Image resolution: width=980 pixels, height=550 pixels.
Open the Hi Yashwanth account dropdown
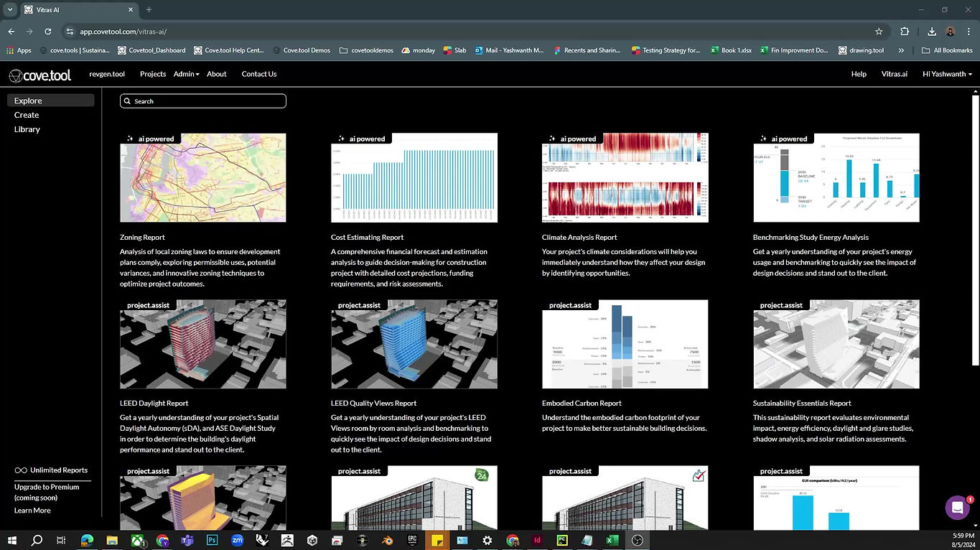(947, 74)
